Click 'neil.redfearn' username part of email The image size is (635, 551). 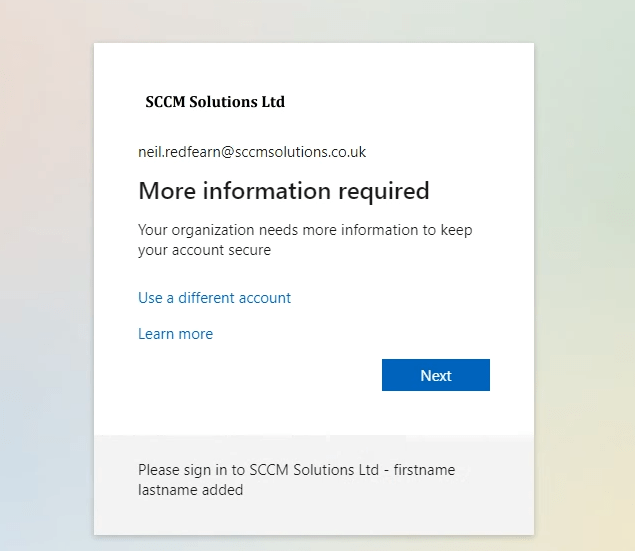(179, 153)
